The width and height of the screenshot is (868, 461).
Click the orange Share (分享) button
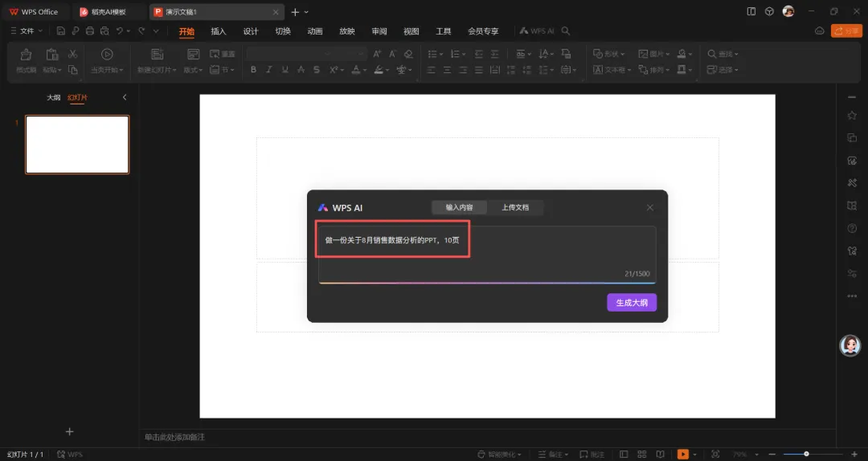coord(846,31)
